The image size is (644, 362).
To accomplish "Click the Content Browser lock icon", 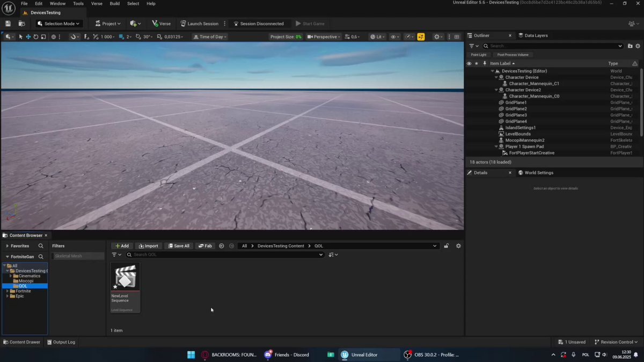I will coord(446,246).
